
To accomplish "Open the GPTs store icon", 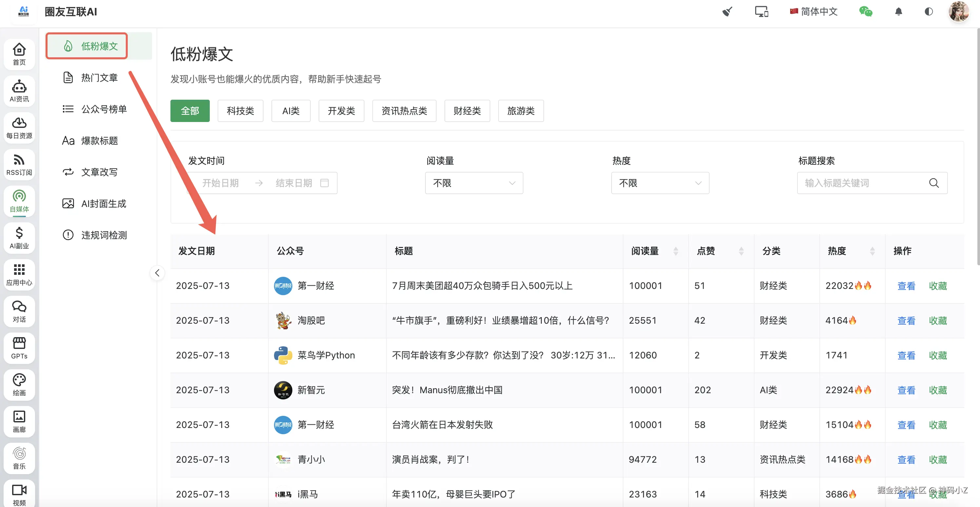I will (x=19, y=344).
